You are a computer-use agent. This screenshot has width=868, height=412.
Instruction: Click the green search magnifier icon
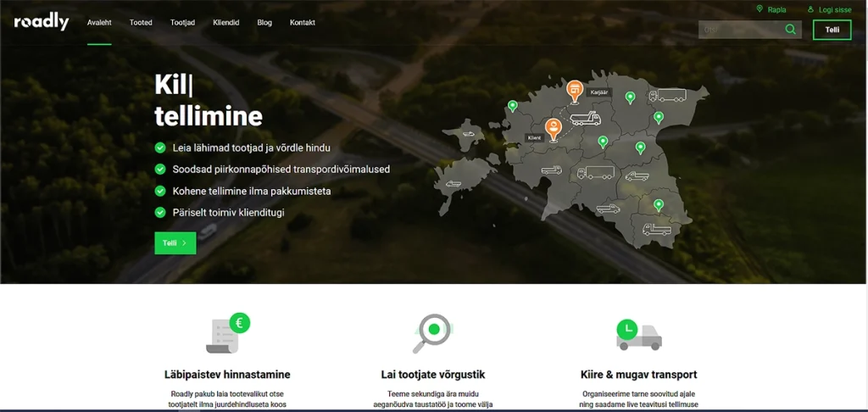click(x=790, y=30)
